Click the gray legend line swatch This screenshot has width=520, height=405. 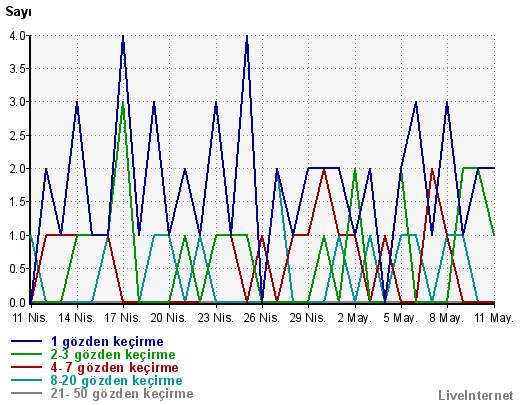(27, 393)
